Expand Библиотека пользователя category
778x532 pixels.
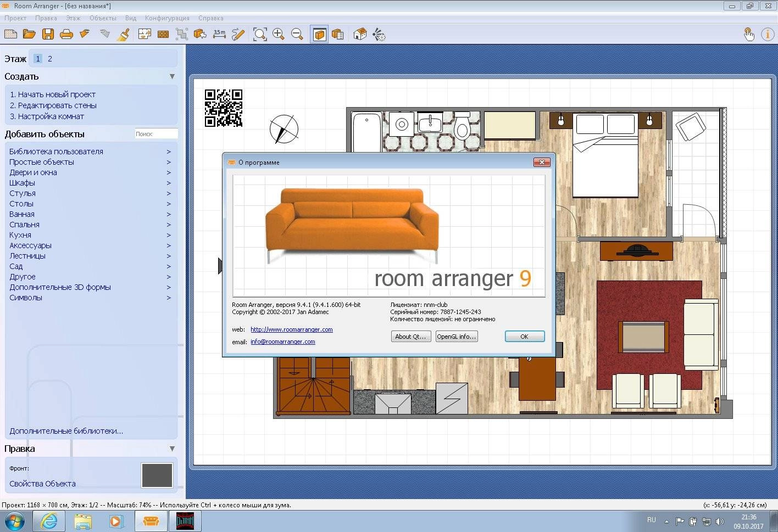pyautogui.click(x=90, y=152)
